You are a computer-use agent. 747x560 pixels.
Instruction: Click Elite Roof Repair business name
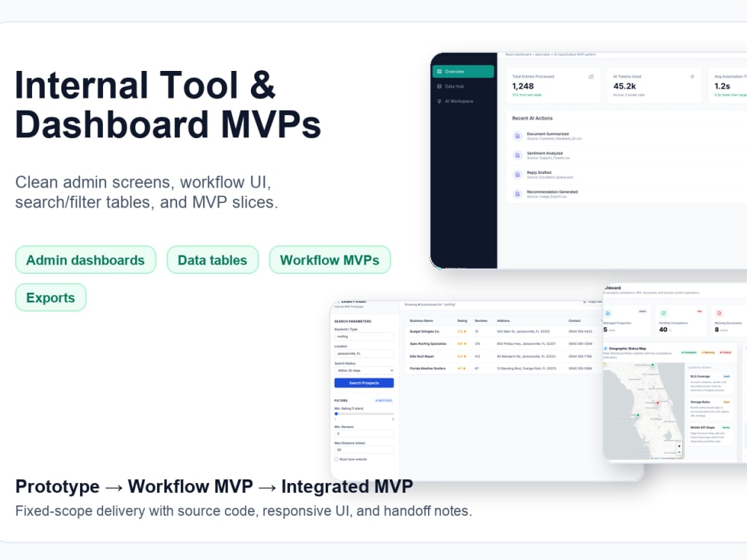pos(421,356)
